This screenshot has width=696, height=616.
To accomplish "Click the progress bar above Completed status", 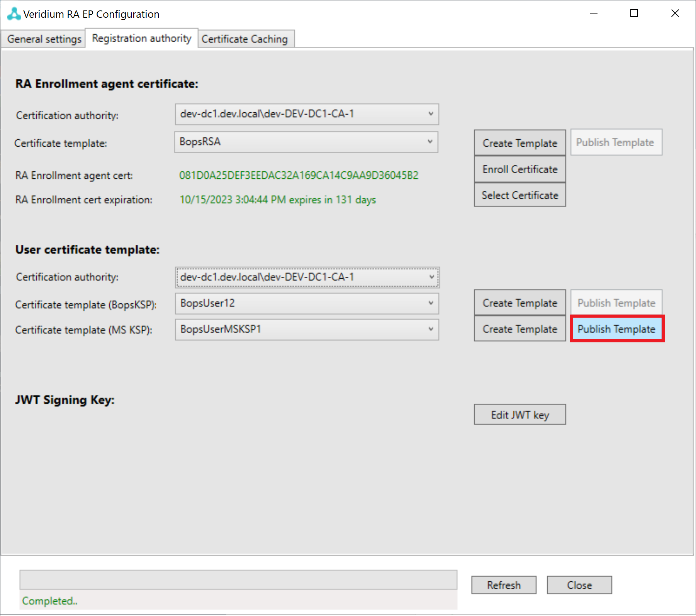I will (x=238, y=580).
